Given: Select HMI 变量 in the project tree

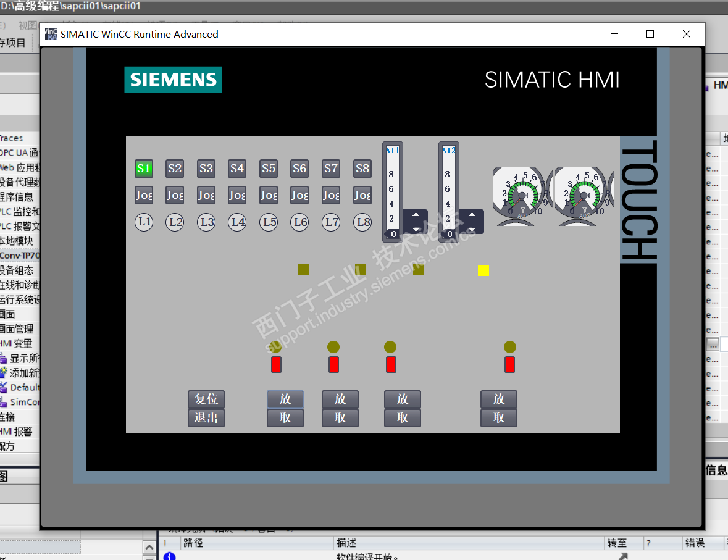Looking at the screenshot, I should coord(17,344).
